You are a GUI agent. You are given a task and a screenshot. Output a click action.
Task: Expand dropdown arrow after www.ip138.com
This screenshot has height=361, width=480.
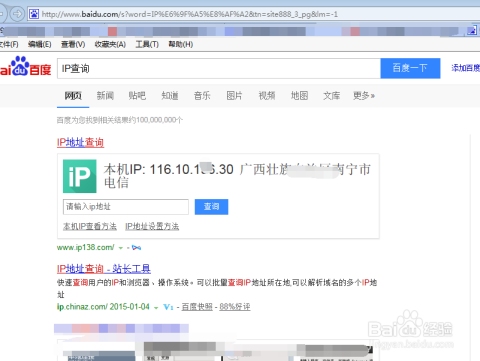pyautogui.click(x=121, y=248)
